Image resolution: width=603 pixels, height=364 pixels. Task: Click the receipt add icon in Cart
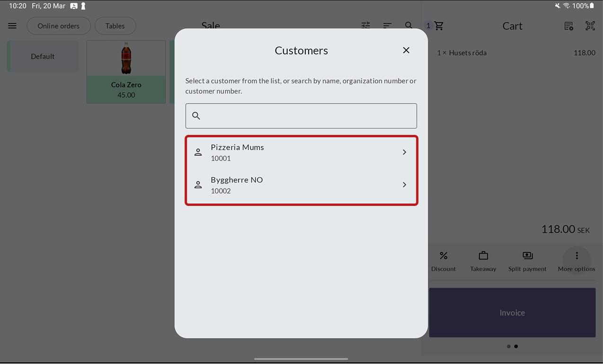(x=568, y=26)
